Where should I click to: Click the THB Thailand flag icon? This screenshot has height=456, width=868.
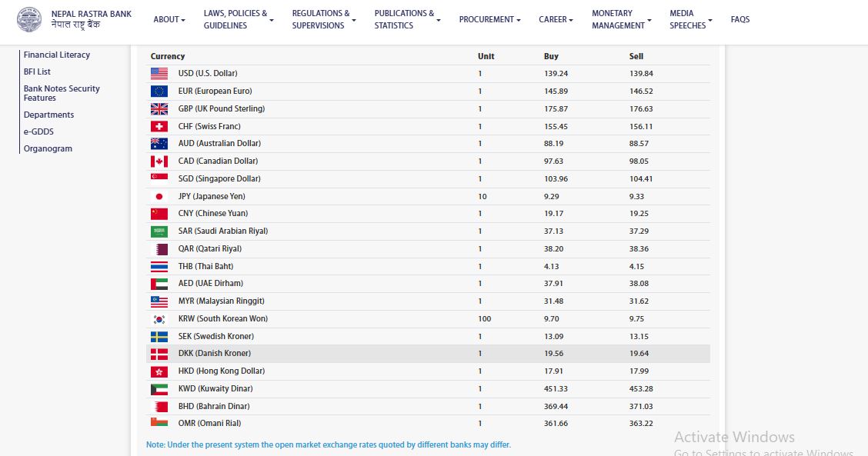pyautogui.click(x=159, y=266)
